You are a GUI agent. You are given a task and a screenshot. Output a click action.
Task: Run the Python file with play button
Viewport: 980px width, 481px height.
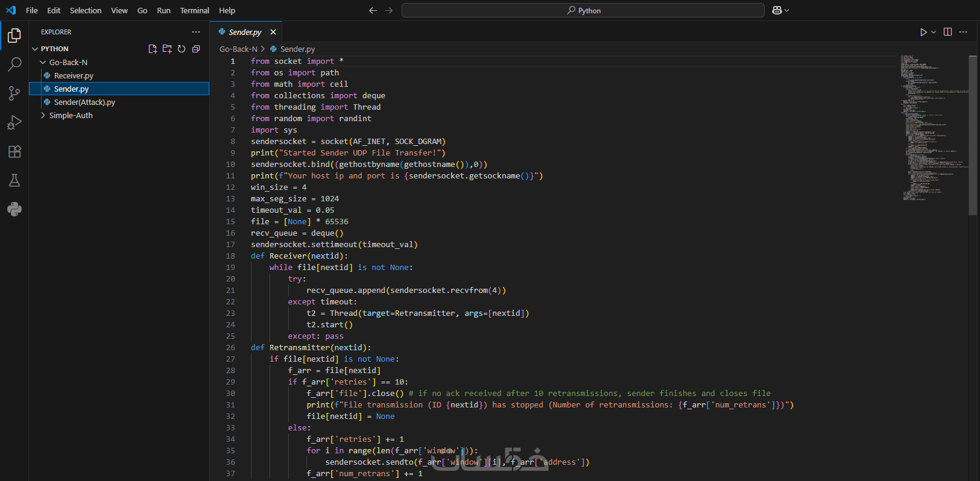point(923,32)
